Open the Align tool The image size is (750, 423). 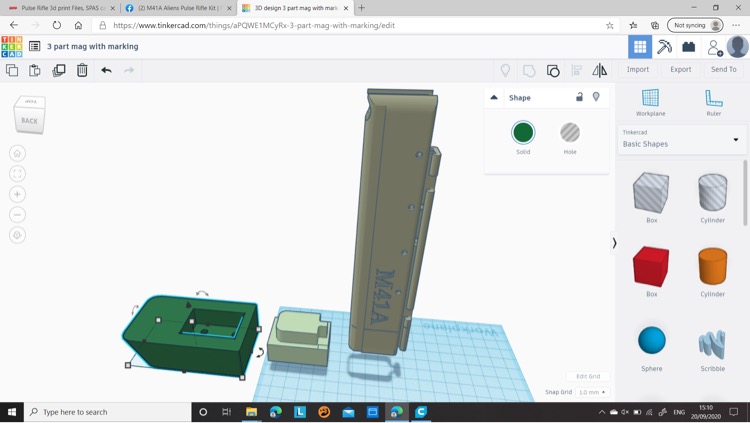[x=577, y=71]
